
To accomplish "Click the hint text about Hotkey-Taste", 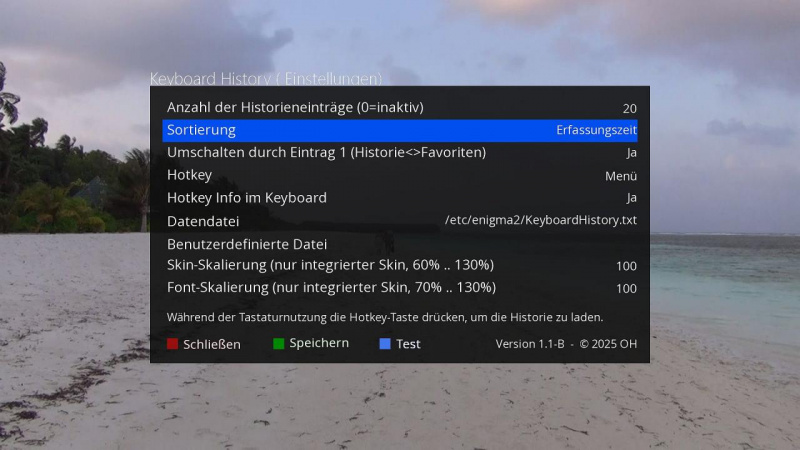I will tap(385, 317).
